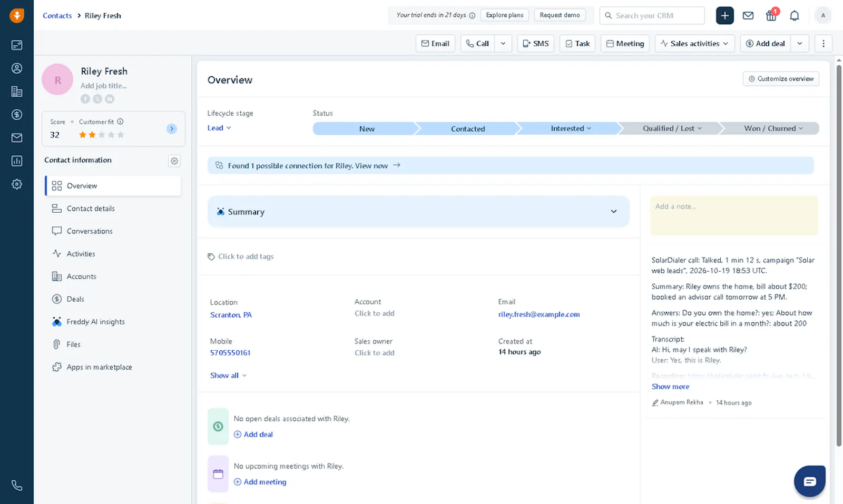Click to add tags
The width and height of the screenshot is (843, 504).
coord(241,256)
